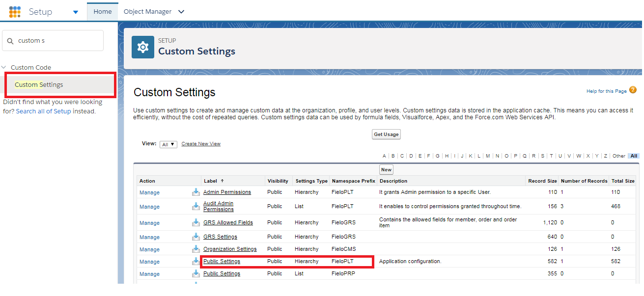Click Manage for Organization Settings

click(x=149, y=249)
